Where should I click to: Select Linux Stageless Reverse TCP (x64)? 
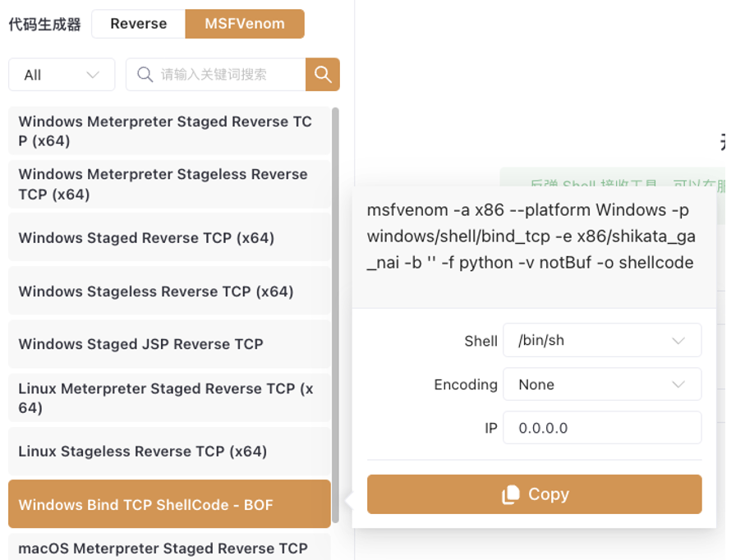tap(170, 452)
